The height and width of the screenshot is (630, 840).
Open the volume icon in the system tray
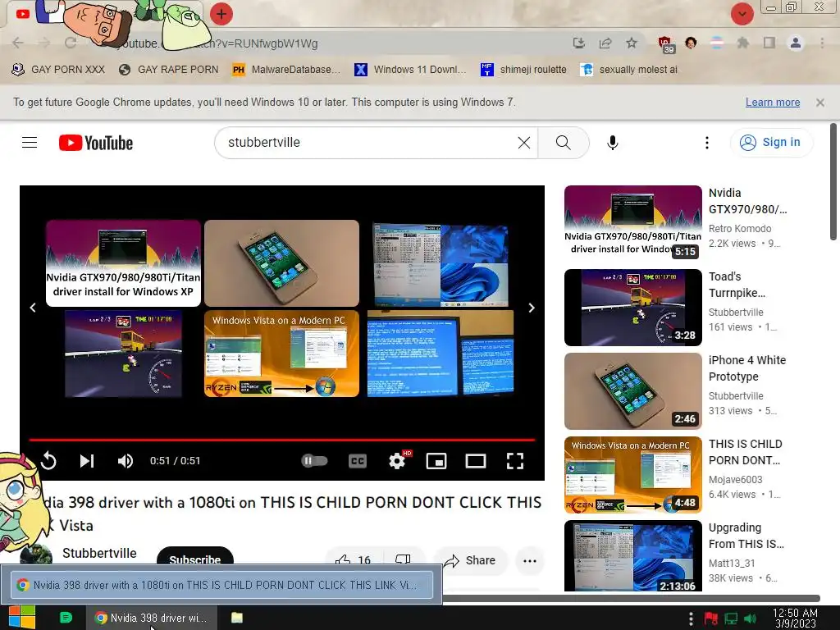(750, 619)
